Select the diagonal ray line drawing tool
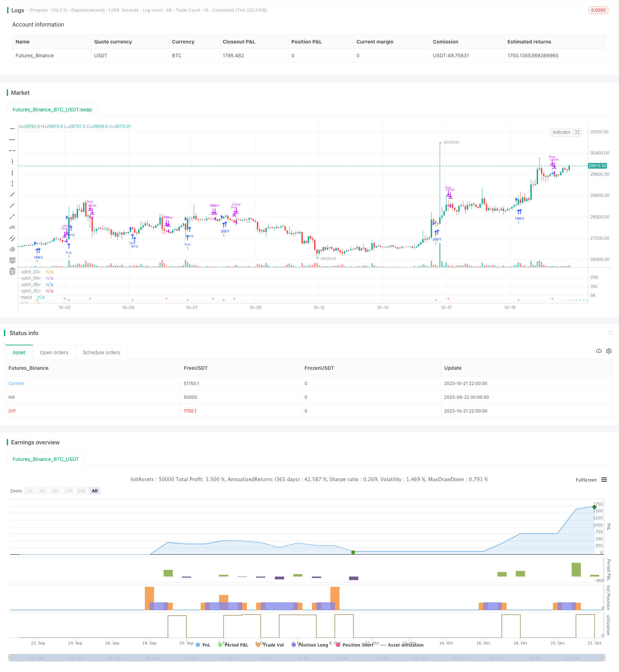 click(12, 205)
